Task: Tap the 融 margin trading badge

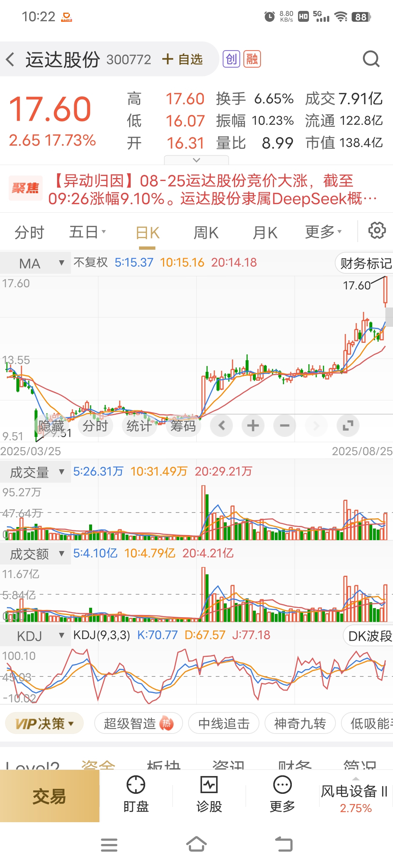Action: click(252, 59)
